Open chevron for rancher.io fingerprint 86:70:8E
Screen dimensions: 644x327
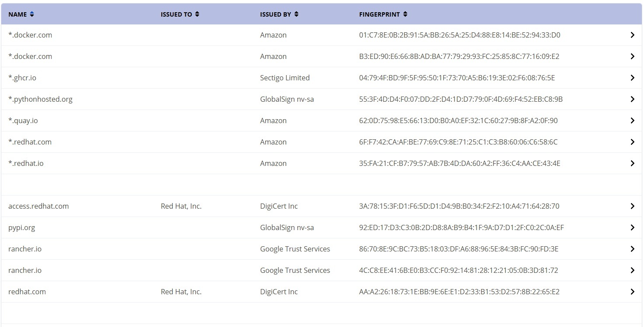tap(632, 249)
